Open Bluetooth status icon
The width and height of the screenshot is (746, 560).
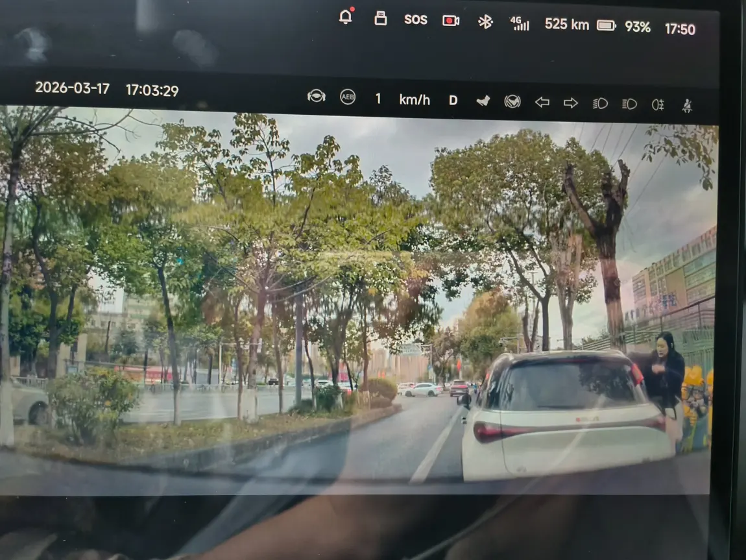click(x=485, y=21)
